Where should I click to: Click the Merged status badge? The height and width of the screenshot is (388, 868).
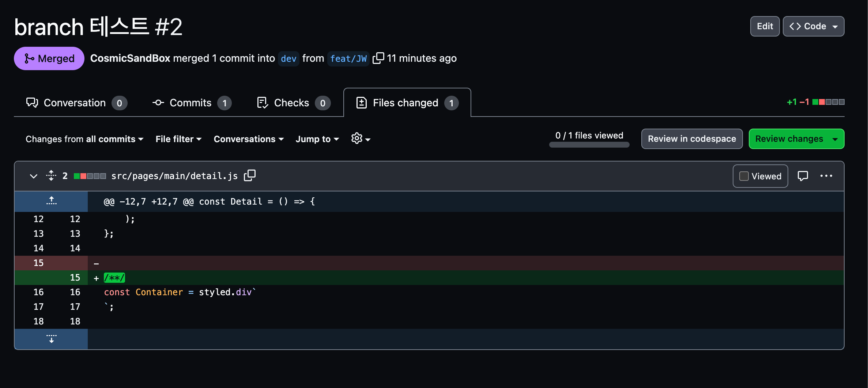pyautogui.click(x=49, y=58)
